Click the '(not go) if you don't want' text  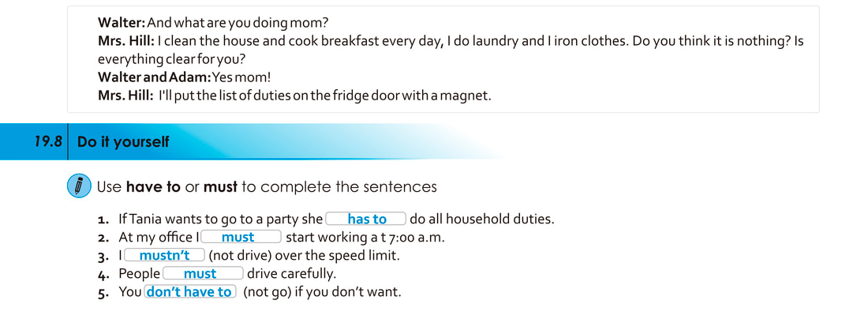[x=322, y=292]
